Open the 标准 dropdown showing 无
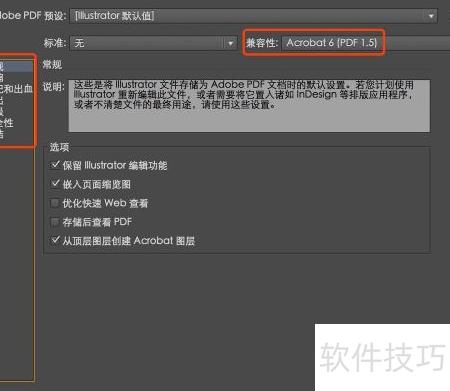 pos(153,43)
